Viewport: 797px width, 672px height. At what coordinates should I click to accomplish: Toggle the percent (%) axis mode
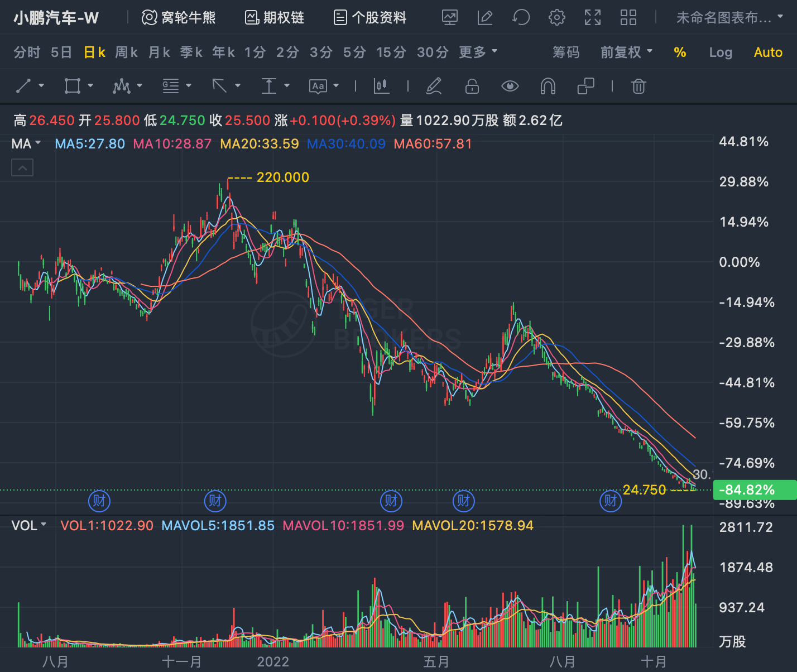point(680,52)
